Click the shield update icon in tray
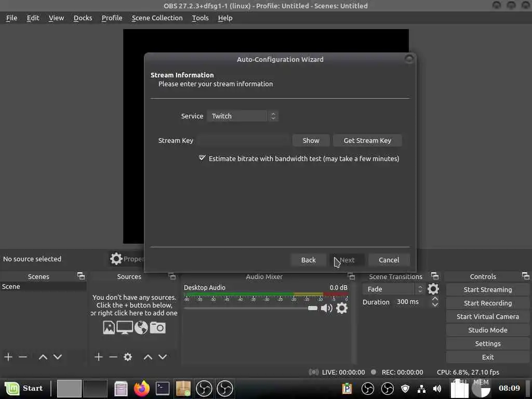532x399 pixels. [405, 389]
